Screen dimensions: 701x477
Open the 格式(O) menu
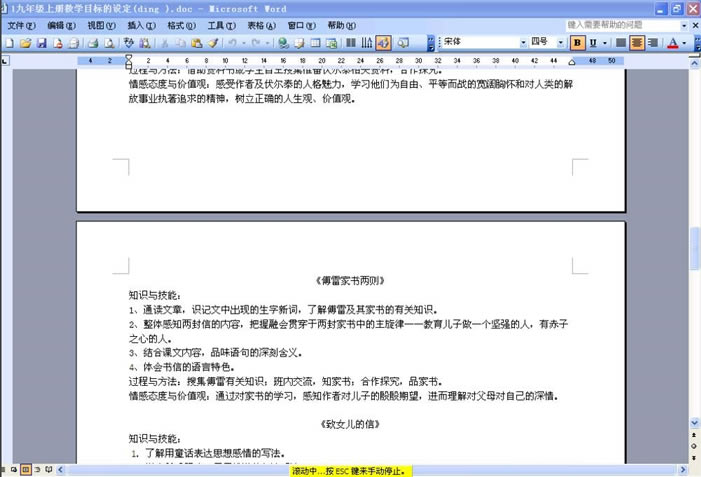tap(181, 25)
